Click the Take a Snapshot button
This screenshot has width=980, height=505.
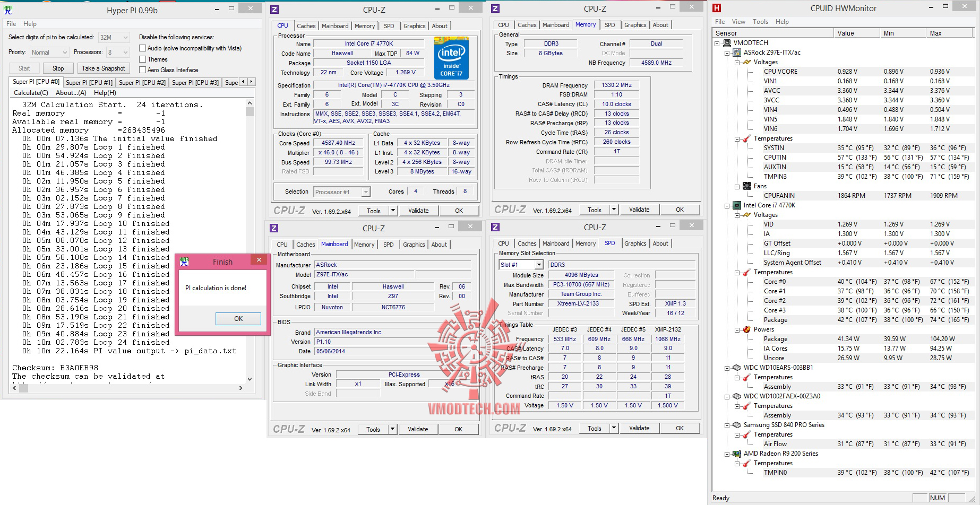point(104,68)
